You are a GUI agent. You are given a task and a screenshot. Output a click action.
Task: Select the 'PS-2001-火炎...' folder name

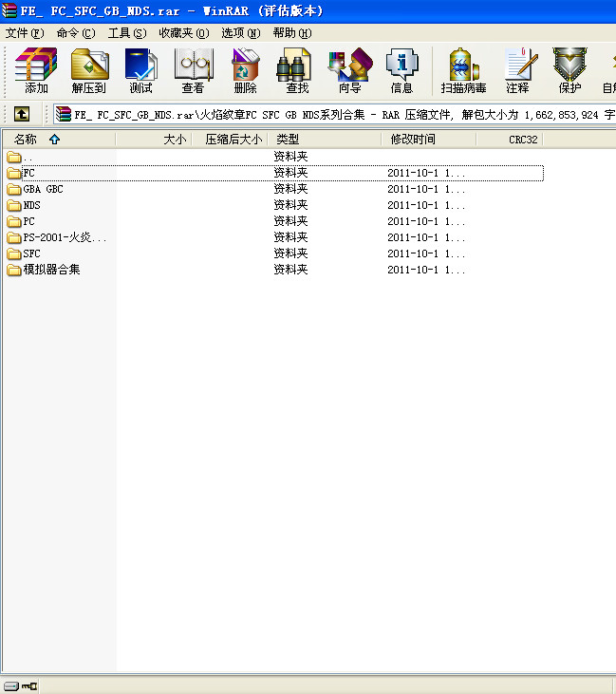(65, 237)
